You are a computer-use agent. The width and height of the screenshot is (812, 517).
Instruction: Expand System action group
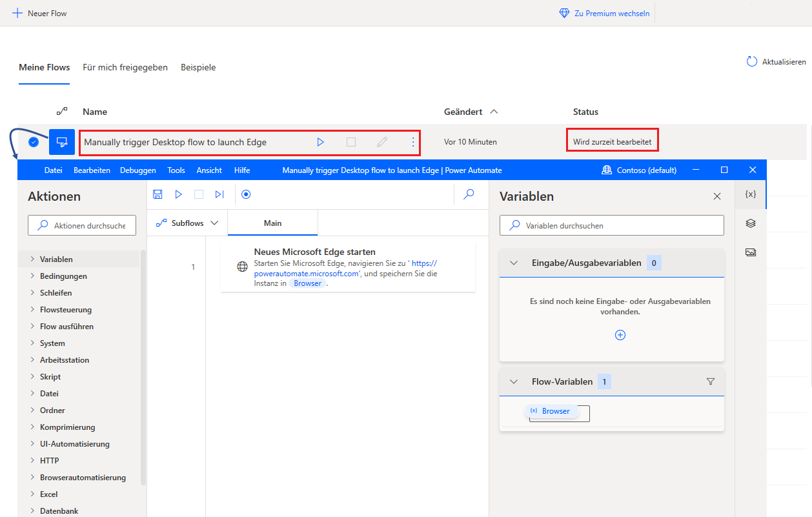point(79,343)
